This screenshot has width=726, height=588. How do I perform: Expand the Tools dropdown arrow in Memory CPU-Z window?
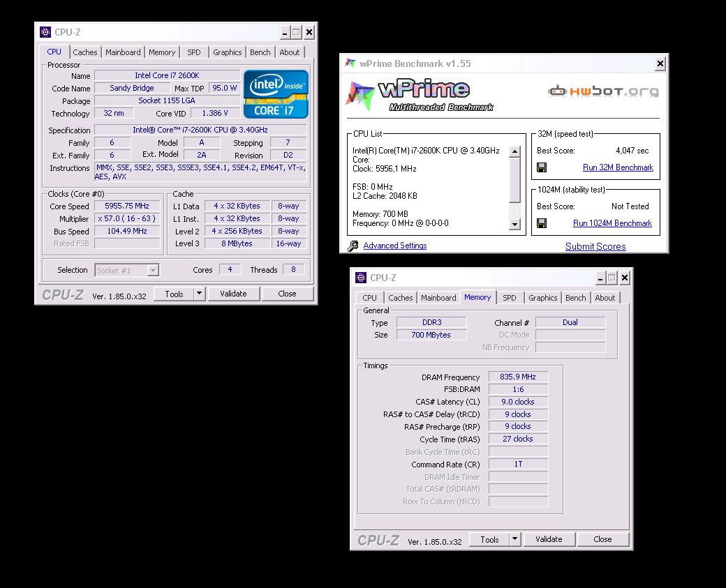515,539
